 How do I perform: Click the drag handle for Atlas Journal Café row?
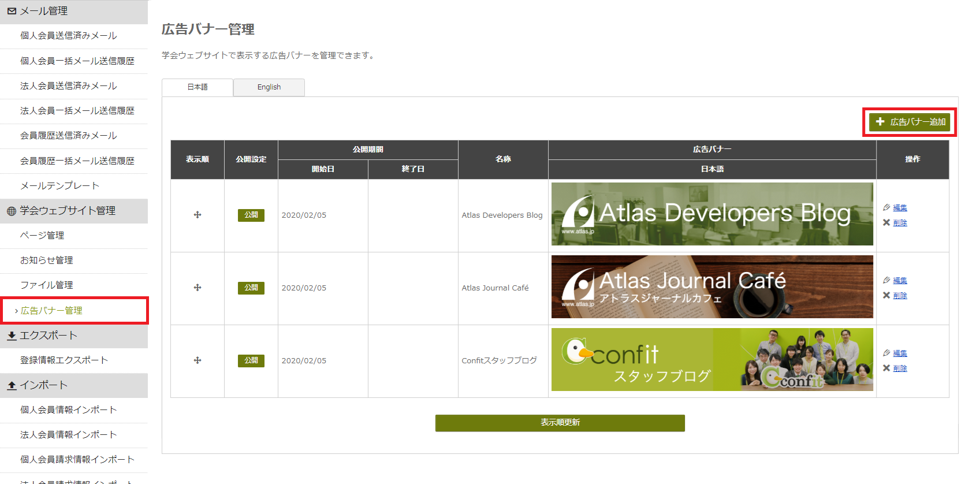tap(198, 288)
